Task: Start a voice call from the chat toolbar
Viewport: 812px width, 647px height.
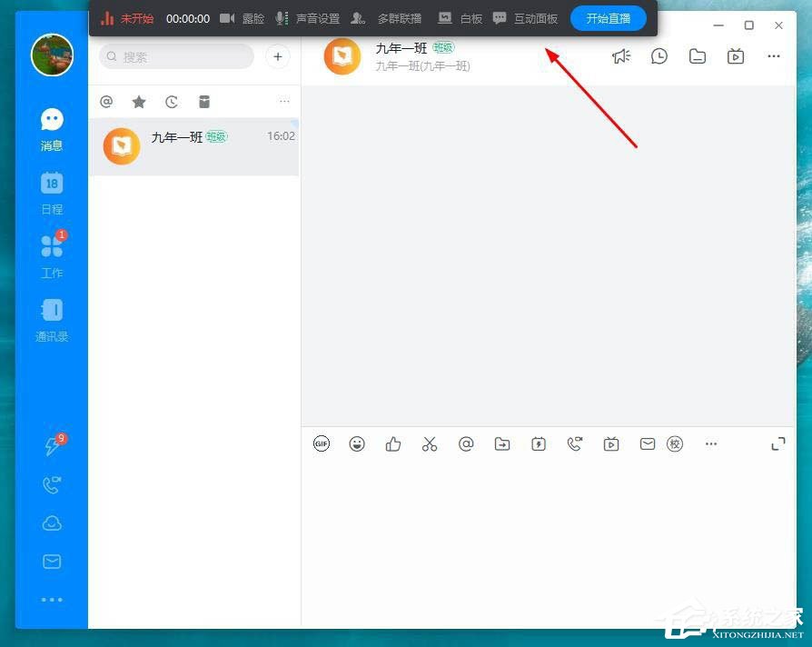Action: (575, 443)
